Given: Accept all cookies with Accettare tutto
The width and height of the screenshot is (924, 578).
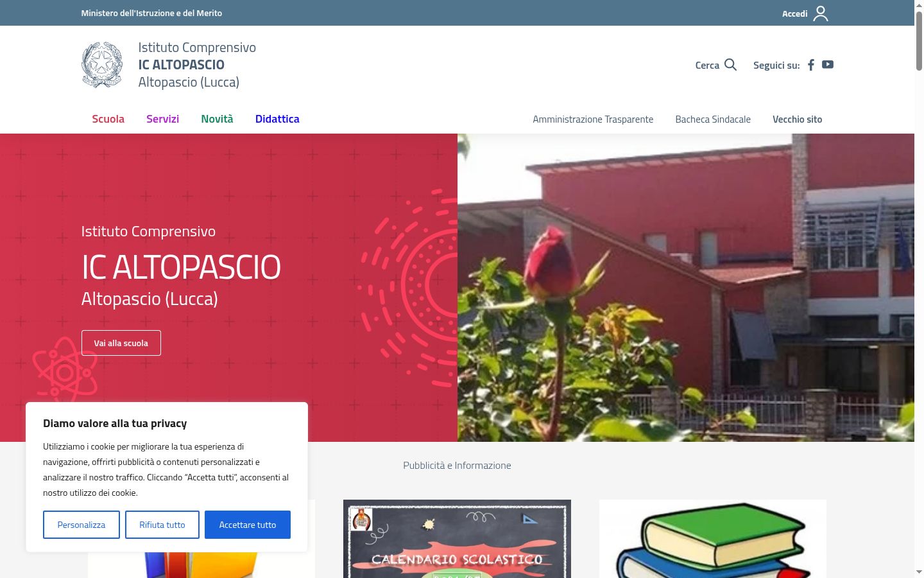Looking at the screenshot, I should click(248, 525).
